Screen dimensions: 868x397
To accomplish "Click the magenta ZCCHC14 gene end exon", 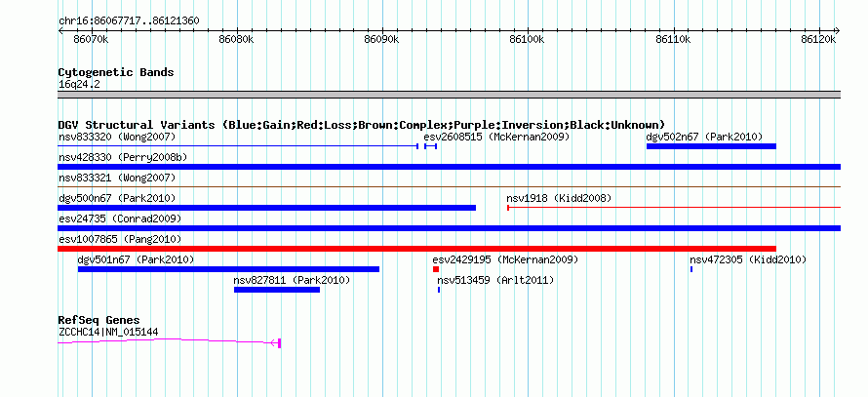I will pyautogui.click(x=280, y=342).
